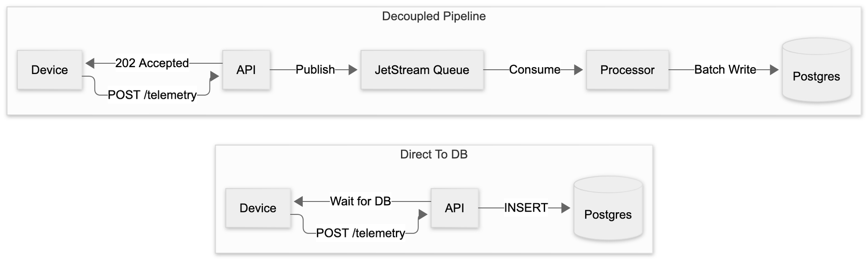The width and height of the screenshot is (868, 260).
Task: Click the Publish edge label
Action: pyautogui.click(x=315, y=69)
